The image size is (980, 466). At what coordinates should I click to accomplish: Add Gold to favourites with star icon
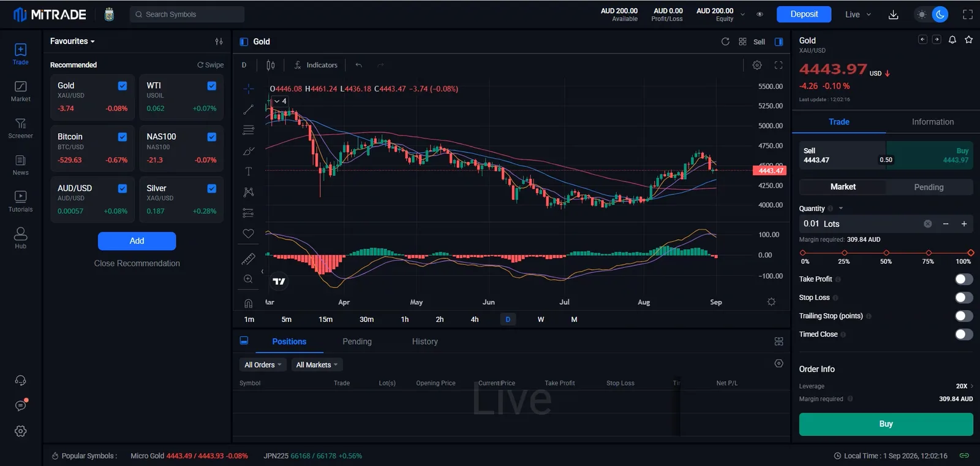pos(968,40)
